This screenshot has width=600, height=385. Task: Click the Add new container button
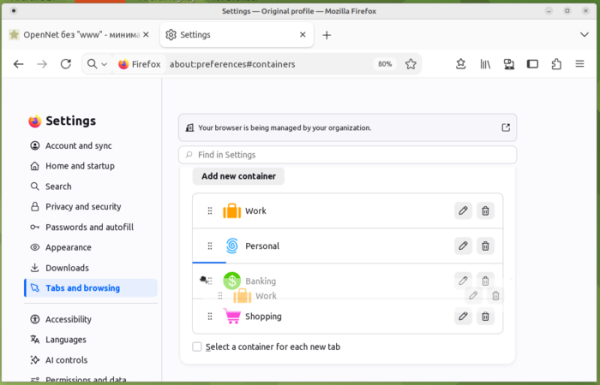(x=238, y=176)
